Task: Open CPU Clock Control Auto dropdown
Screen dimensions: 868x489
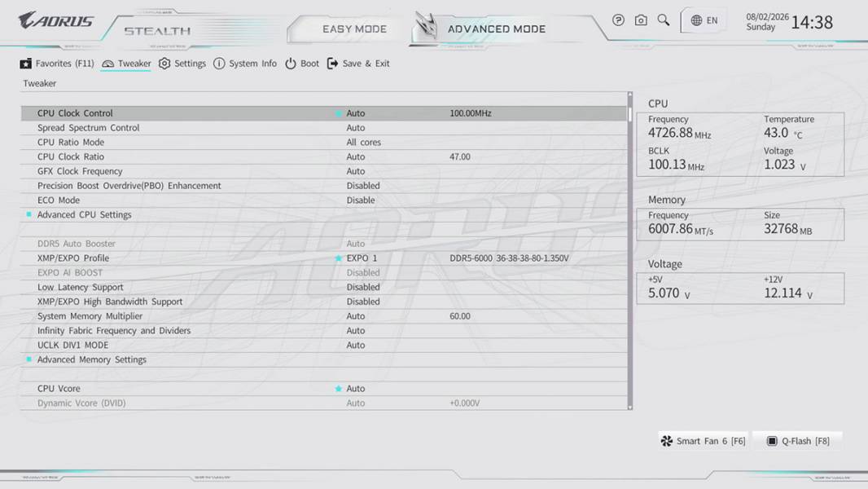Action: click(355, 113)
